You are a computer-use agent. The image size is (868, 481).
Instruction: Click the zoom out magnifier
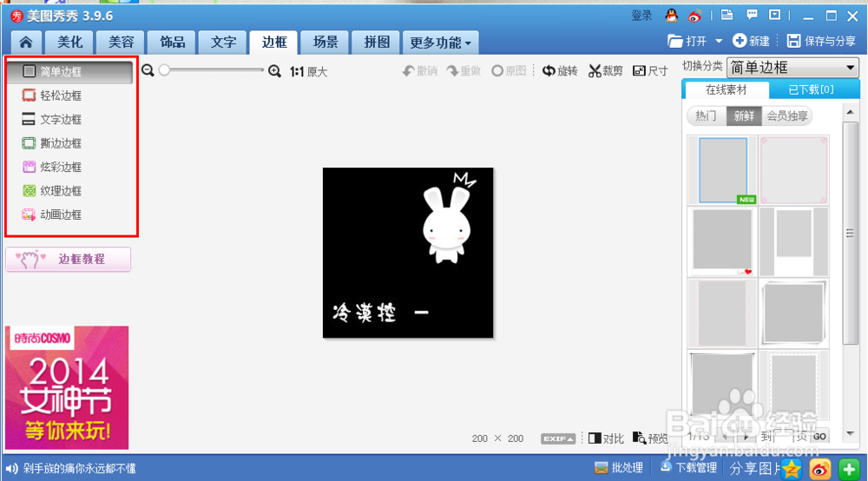point(148,70)
